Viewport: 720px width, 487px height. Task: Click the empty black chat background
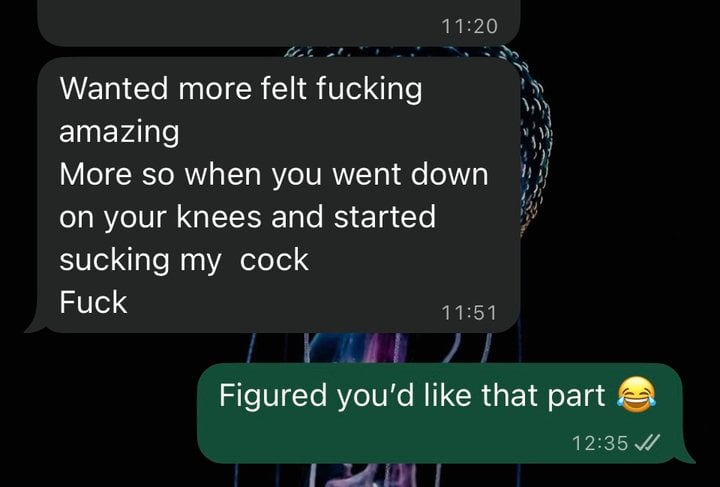634,184
